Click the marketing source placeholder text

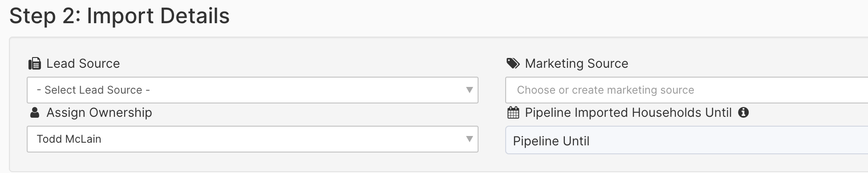[605, 90]
